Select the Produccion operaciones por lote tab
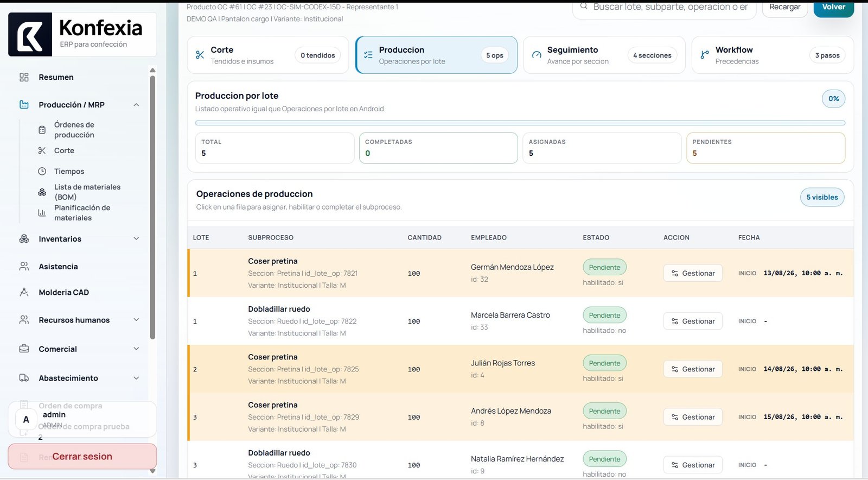Image resolution: width=868 pixels, height=480 pixels. pyautogui.click(x=436, y=55)
